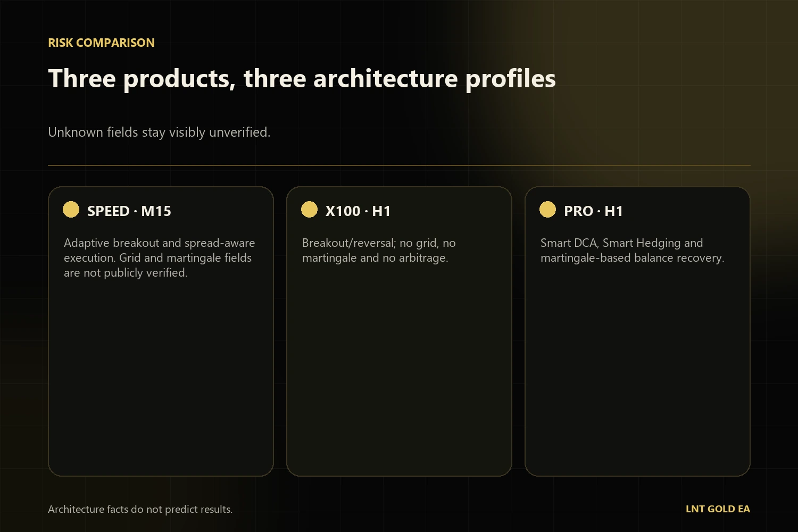798x532 pixels.
Task: Click empty area of SPEED card body
Action: coord(161,378)
